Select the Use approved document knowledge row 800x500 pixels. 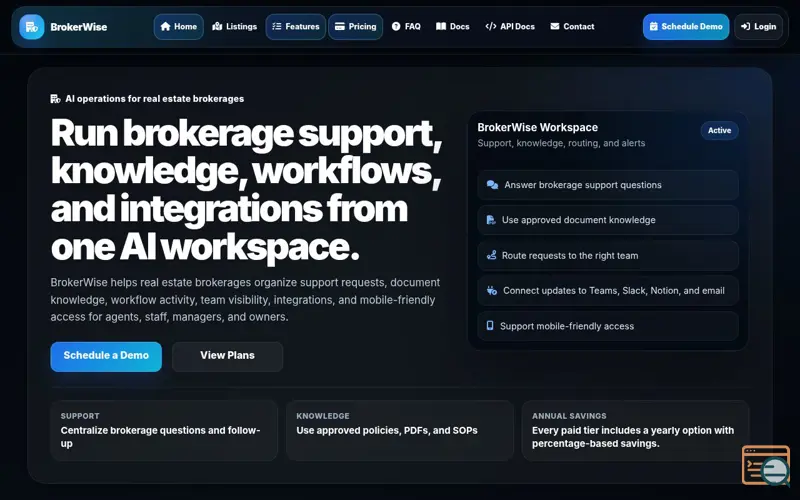pyautogui.click(x=608, y=220)
